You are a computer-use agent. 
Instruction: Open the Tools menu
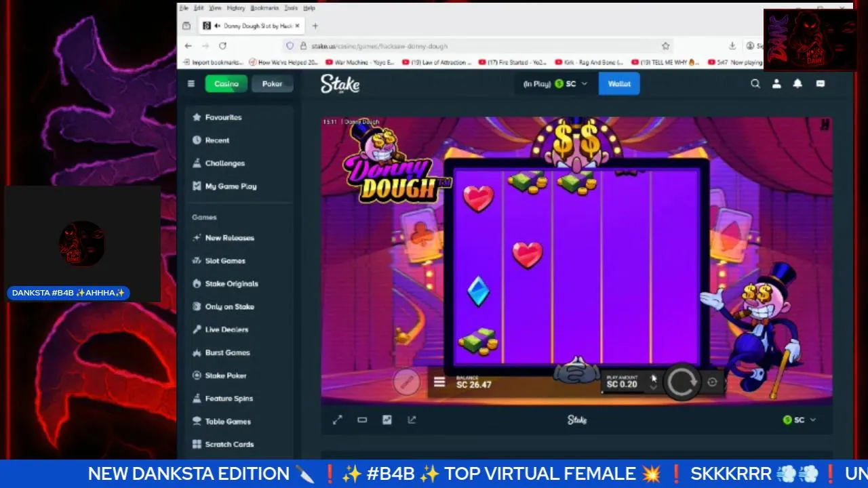291,8
